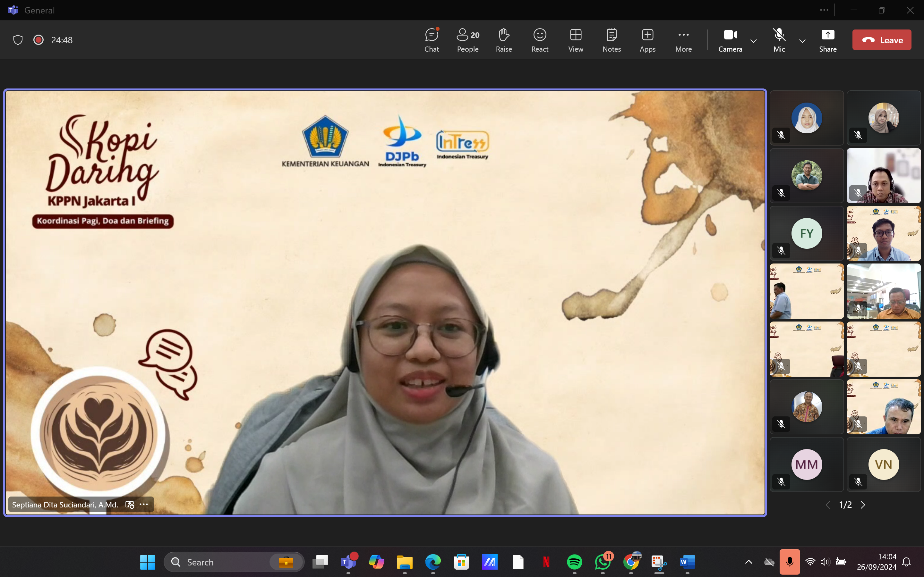Open the Apps panel

click(x=647, y=40)
